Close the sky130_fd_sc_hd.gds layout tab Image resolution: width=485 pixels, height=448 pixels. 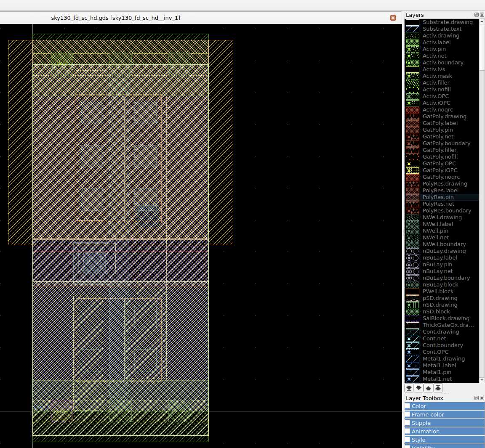tap(393, 18)
